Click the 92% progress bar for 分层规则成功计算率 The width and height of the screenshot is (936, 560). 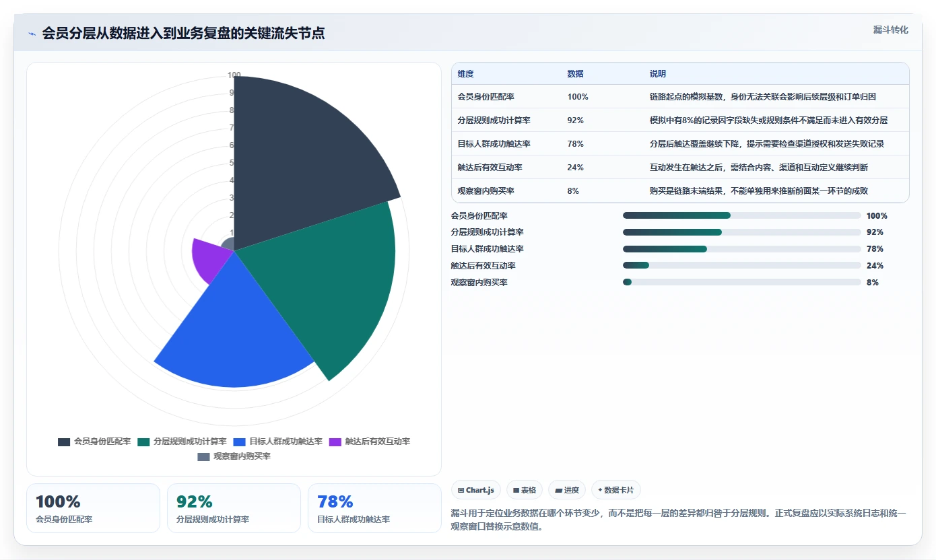742,232
